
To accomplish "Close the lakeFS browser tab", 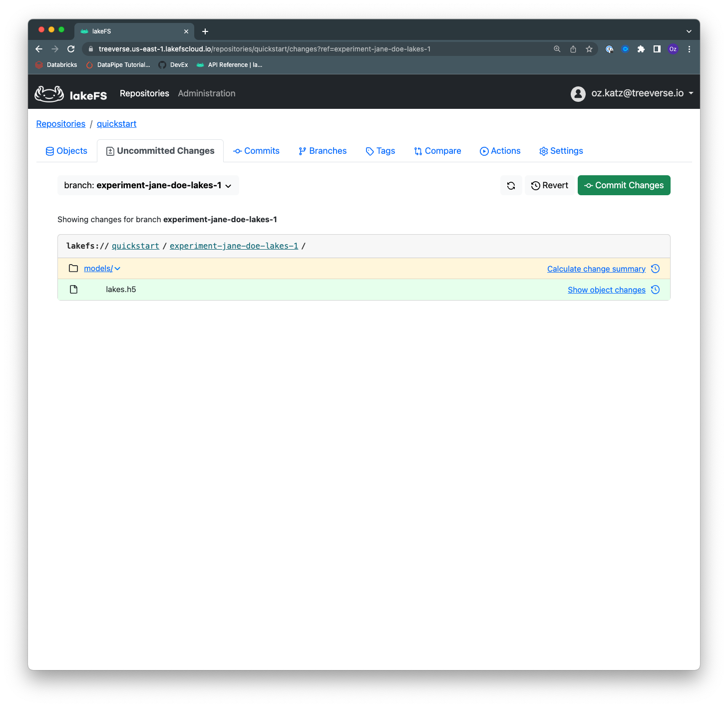I will click(186, 31).
